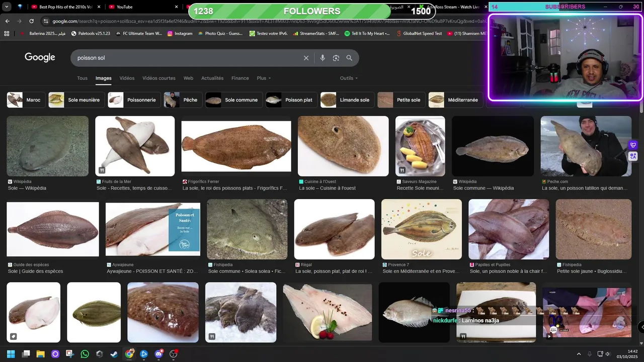Open Task View on the taskbar
Viewport: 644px width, 362px height.
tap(26, 354)
